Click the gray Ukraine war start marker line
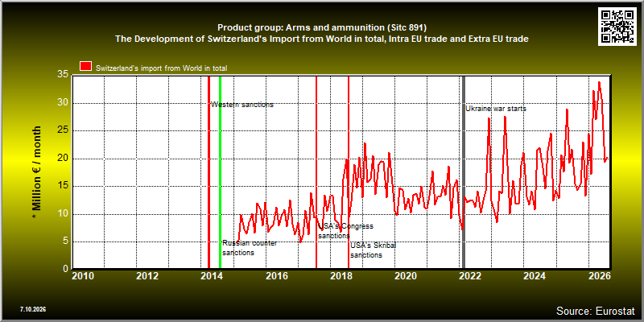This screenshot has height=322, width=644. 464,172
